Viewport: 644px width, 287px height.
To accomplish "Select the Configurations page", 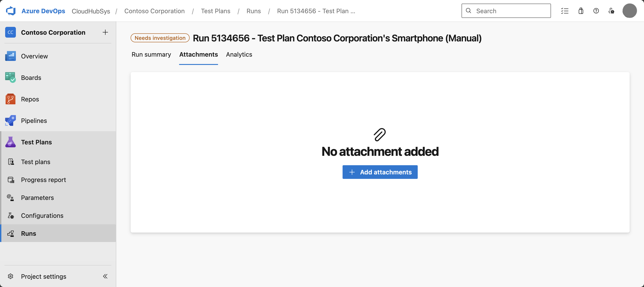I will 42,215.
